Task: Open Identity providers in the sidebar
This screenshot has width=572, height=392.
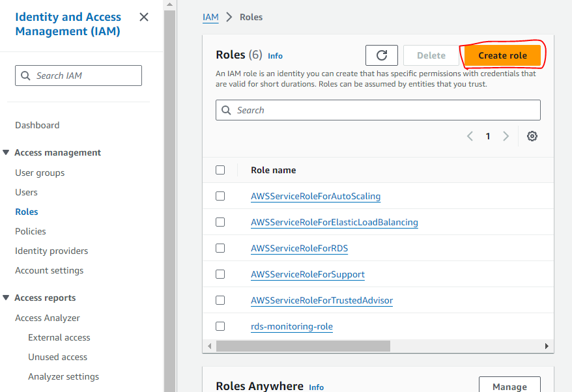Action: click(51, 251)
